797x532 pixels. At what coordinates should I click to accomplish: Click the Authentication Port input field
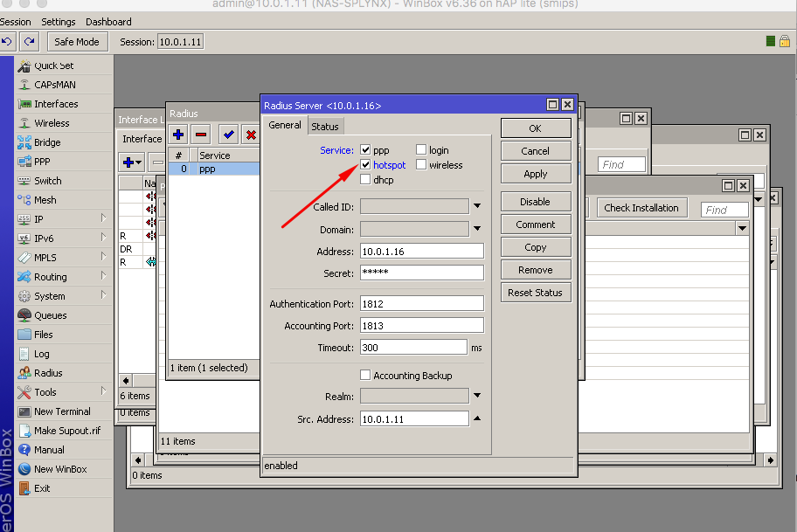click(x=421, y=303)
